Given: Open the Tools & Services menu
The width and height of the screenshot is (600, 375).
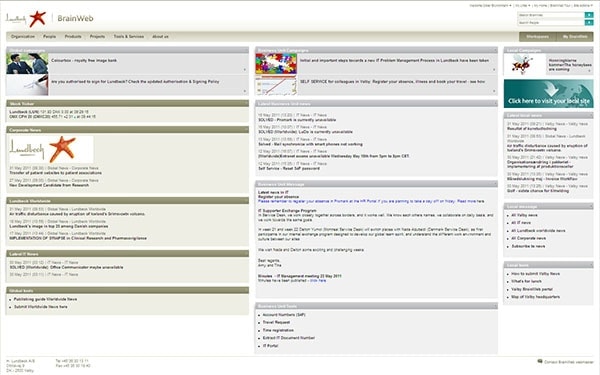Looking at the screenshot, I should pos(129,37).
